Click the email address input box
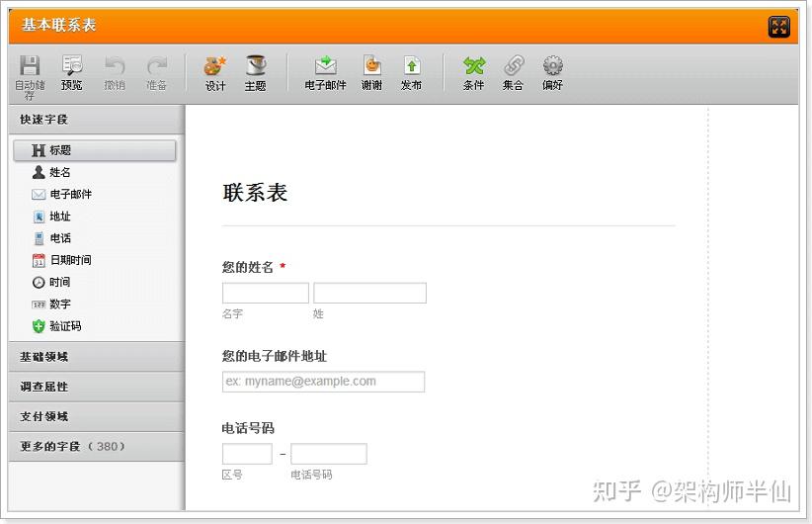 point(324,382)
